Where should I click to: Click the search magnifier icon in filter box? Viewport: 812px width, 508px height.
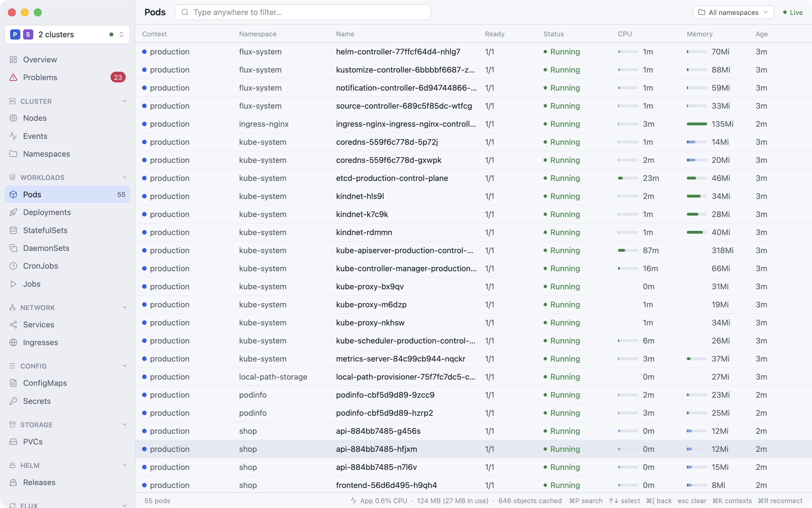click(185, 12)
